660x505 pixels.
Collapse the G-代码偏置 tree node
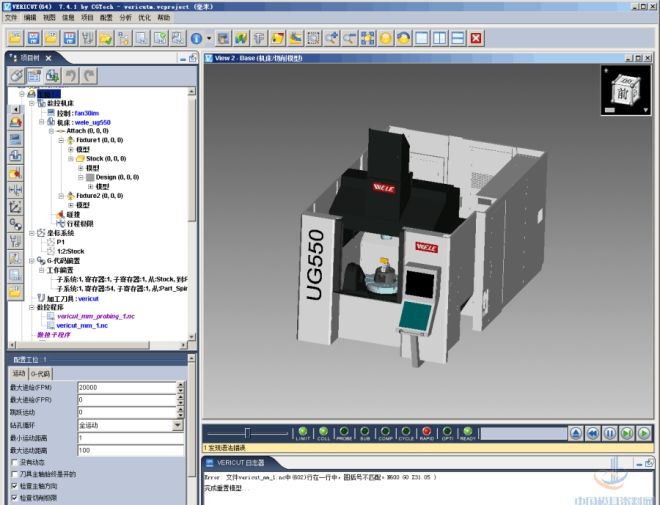(32, 260)
